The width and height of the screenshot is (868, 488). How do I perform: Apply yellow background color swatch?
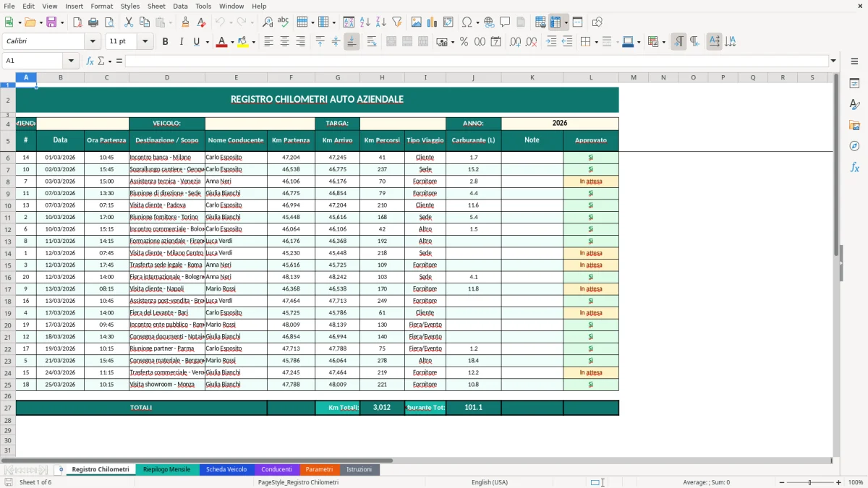(243, 42)
